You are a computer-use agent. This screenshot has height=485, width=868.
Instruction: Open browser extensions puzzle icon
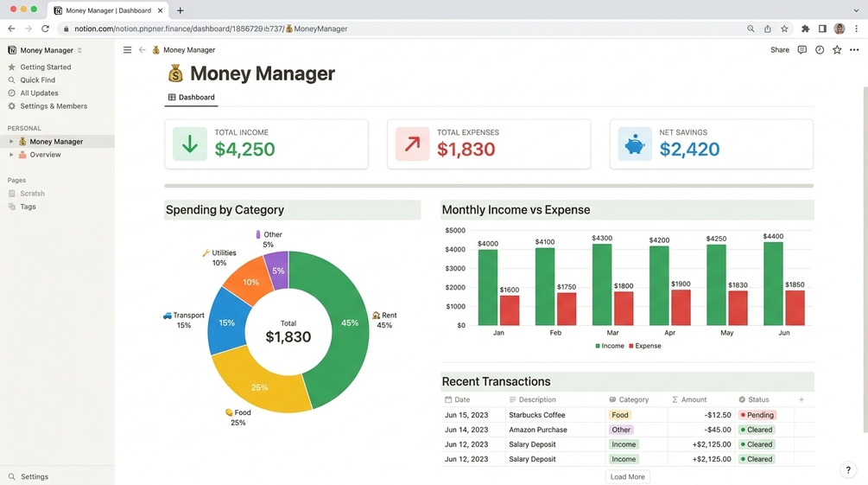pyautogui.click(x=806, y=29)
